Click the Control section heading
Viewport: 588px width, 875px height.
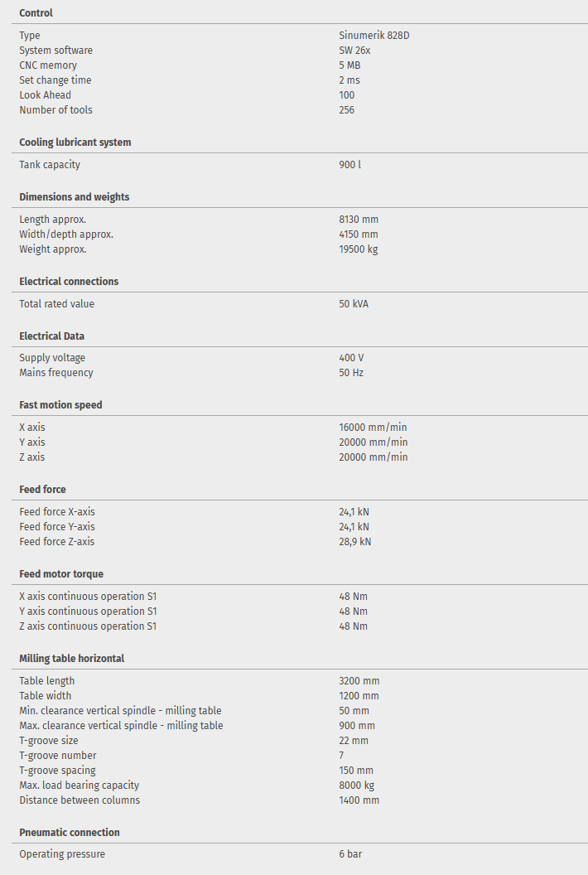click(36, 13)
